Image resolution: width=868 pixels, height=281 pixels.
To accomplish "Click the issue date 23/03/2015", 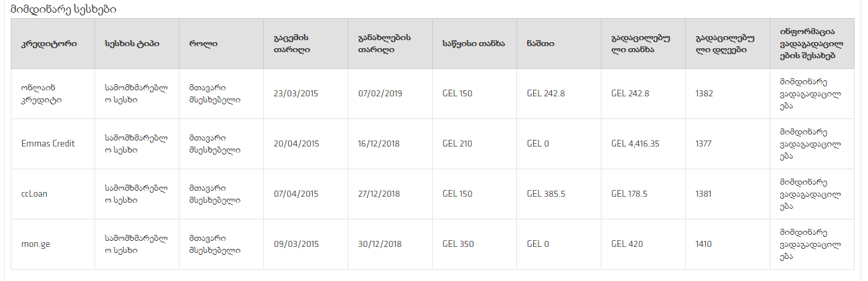I will point(296,94).
